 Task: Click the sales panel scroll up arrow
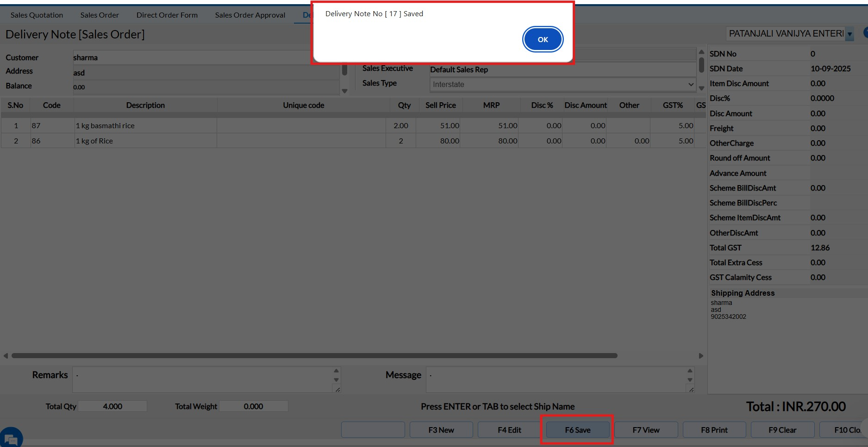[x=701, y=52]
